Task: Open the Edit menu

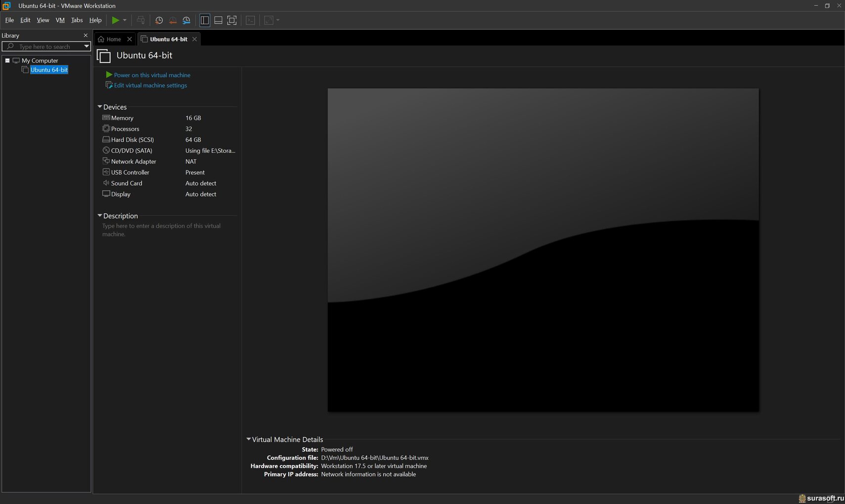Action: coord(25,20)
